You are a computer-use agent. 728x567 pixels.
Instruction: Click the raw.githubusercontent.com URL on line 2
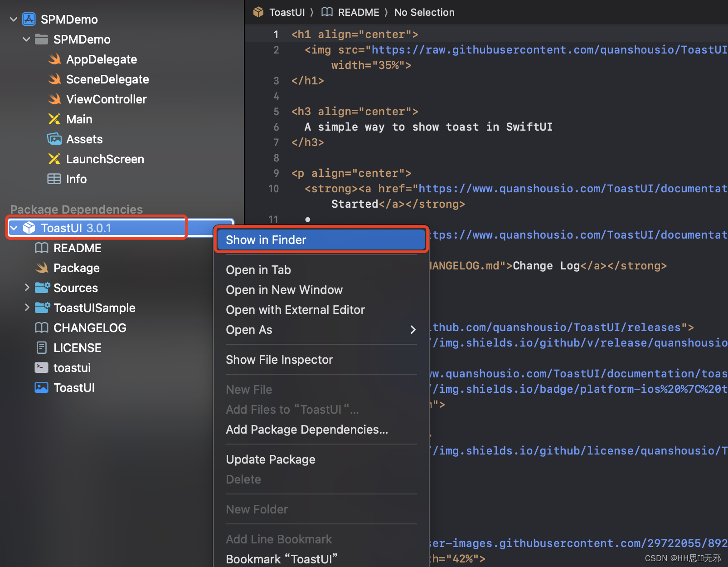point(549,50)
